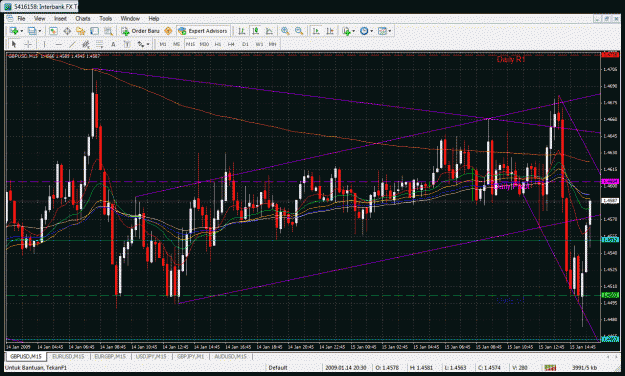The image size is (625, 376).
Task: Select the MN timeframe button
Action: 272,44
